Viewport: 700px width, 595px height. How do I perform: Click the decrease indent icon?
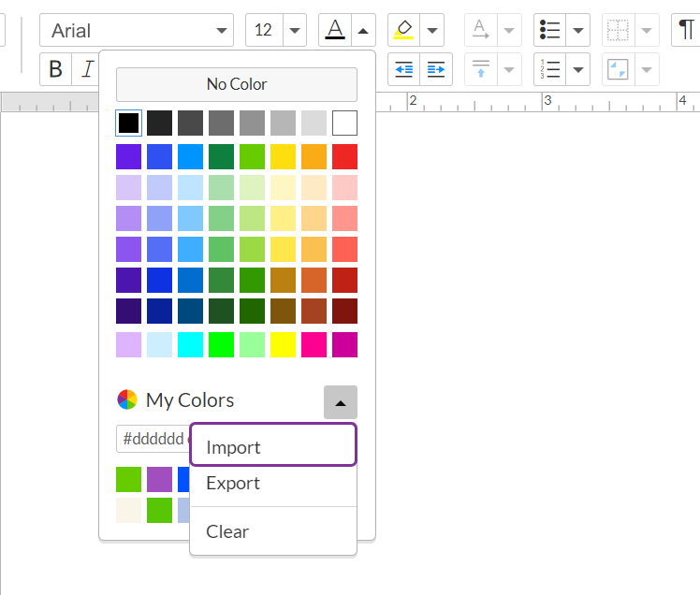pyautogui.click(x=404, y=69)
